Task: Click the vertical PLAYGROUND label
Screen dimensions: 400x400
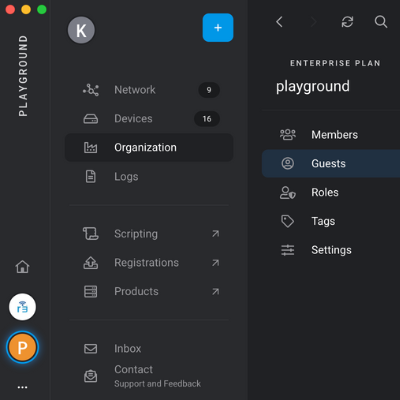Action: (x=23, y=76)
